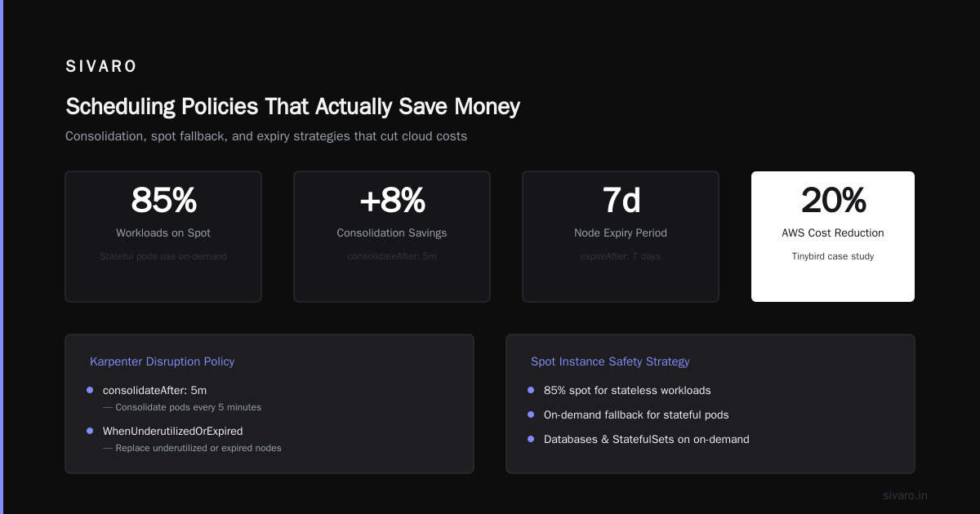Click bullet next to 85% spot stateless workloads
The width and height of the screenshot is (980, 514).
(531, 390)
